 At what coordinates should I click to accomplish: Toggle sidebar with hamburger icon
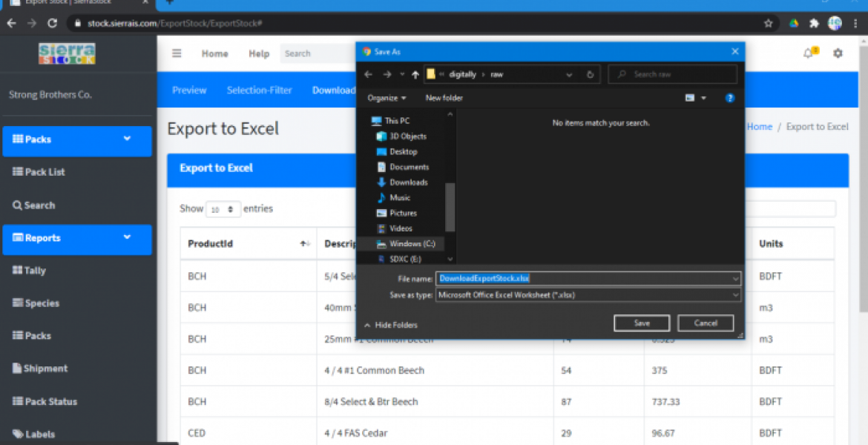[x=177, y=53]
